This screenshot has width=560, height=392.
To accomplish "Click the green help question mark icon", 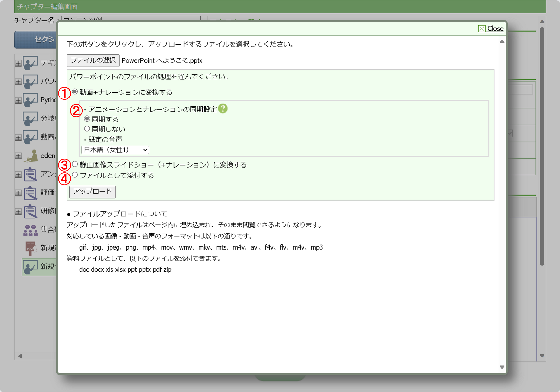I will [x=223, y=109].
